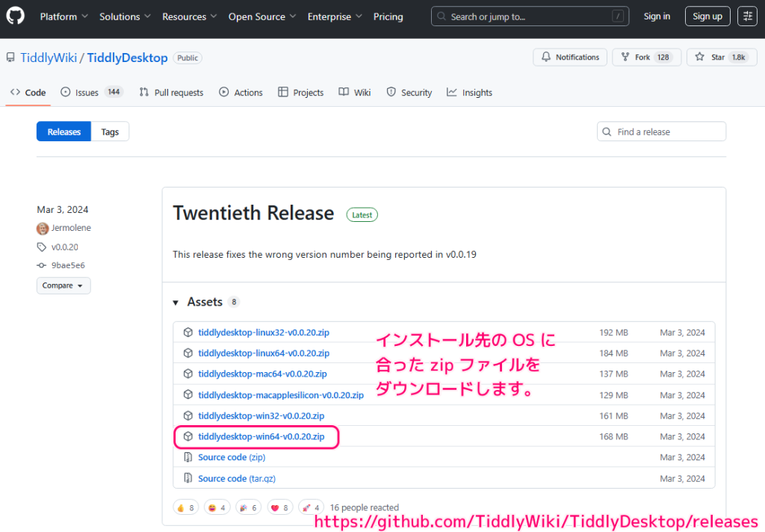Viewport: 765px width, 532px height.
Task: Open the notifications bell
Action: click(569, 57)
